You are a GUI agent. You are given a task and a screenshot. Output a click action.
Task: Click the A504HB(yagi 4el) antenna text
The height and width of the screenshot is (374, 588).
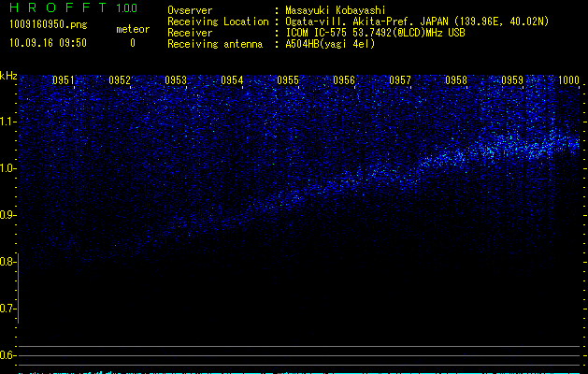click(x=330, y=44)
